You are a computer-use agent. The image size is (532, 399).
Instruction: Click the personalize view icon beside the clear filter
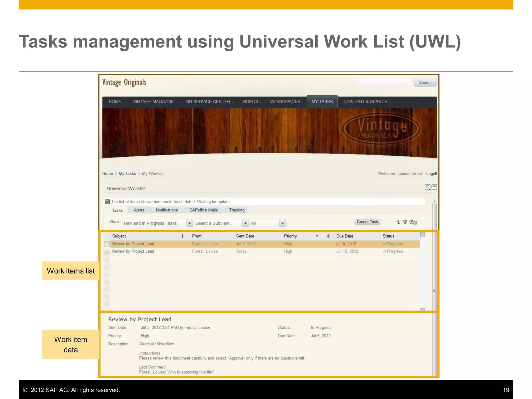click(x=415, y=223)
